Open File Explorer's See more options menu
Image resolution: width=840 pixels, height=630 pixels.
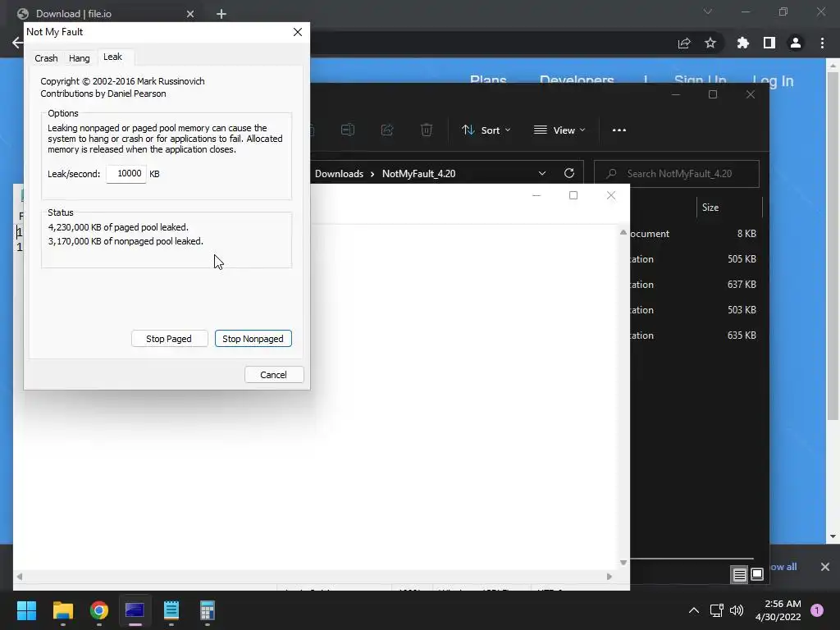619,130
